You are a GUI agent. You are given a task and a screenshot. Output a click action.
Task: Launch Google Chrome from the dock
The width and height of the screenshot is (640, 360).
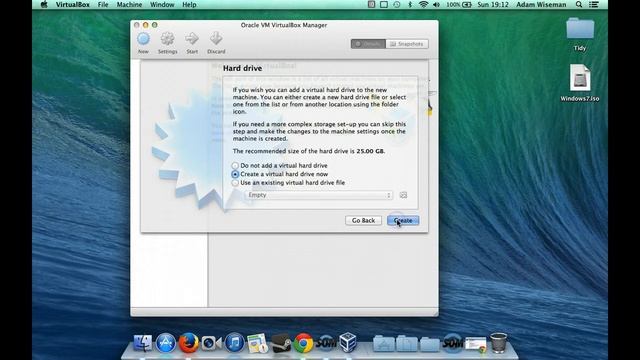coord(303,343)
